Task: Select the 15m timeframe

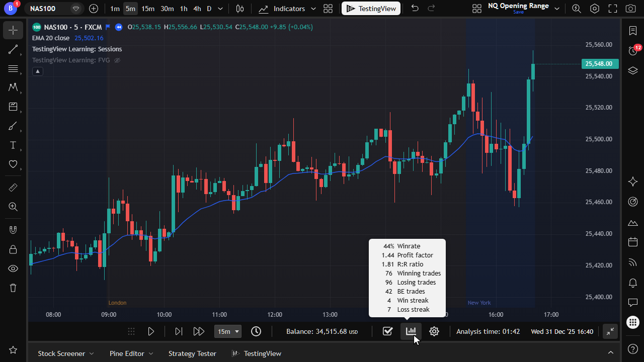Action: pos(148,9)
